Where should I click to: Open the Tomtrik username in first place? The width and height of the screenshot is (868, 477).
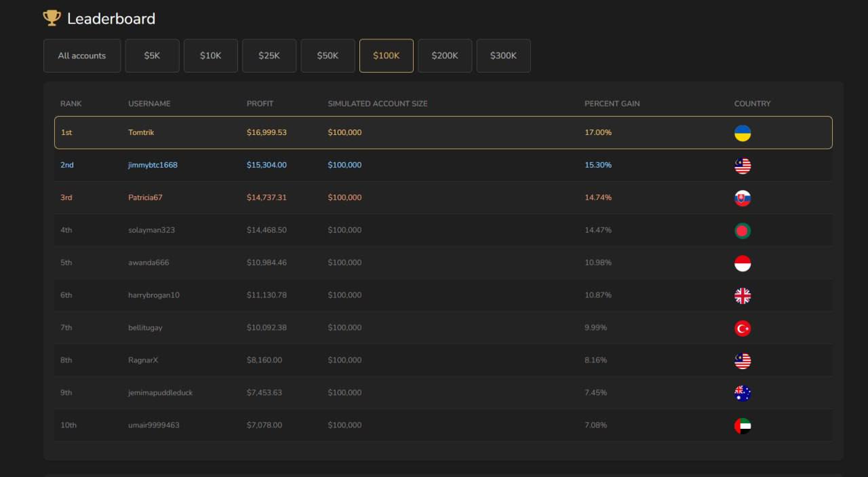click(141, 132)
